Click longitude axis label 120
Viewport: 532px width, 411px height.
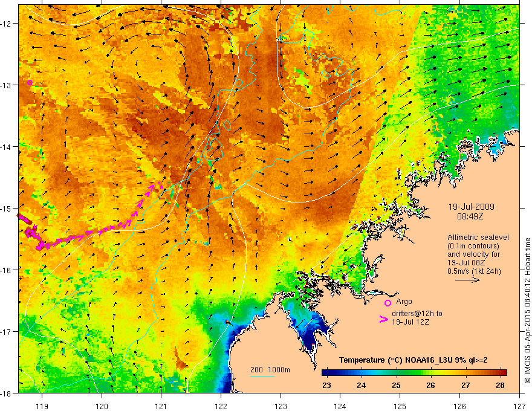coord(102,406)
